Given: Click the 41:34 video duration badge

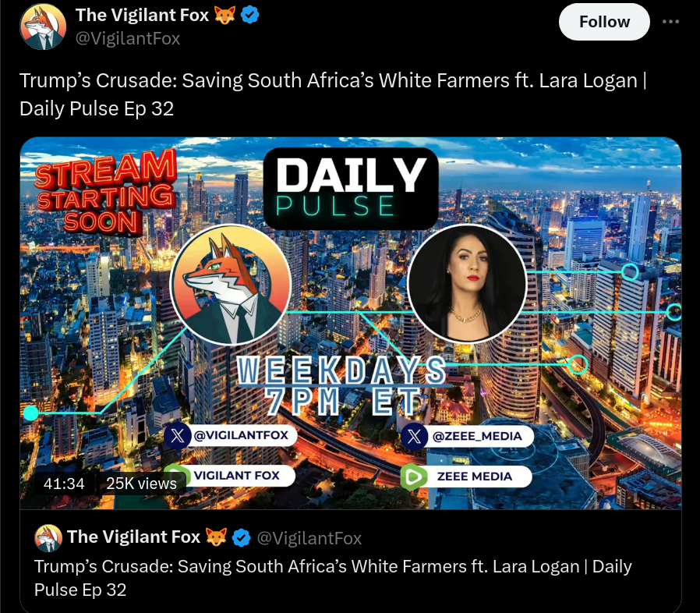Looking at the screenshot, I should pos(64,484).
